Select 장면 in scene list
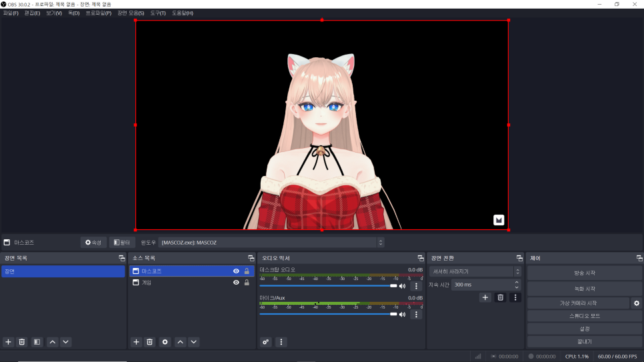Image resolution: width=644 pixels, height=362 pixels. point(63,271)
